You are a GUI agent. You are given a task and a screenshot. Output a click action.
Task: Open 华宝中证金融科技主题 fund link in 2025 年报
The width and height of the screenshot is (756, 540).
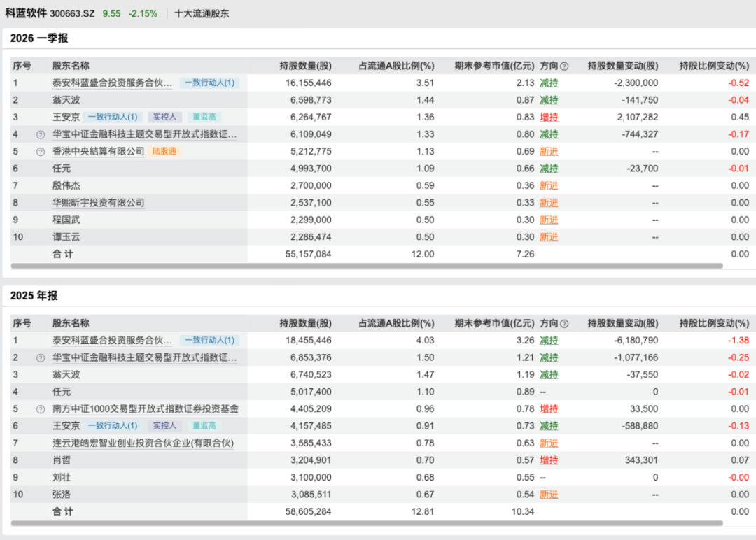pos(144,357)
